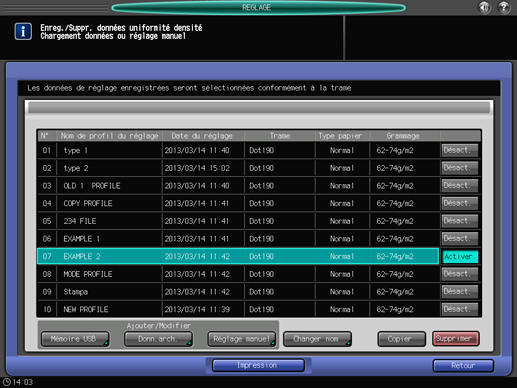Select the OLD 1 PROFILE row
The width and height of the screenshot is (517, 388).
(238, 186)
